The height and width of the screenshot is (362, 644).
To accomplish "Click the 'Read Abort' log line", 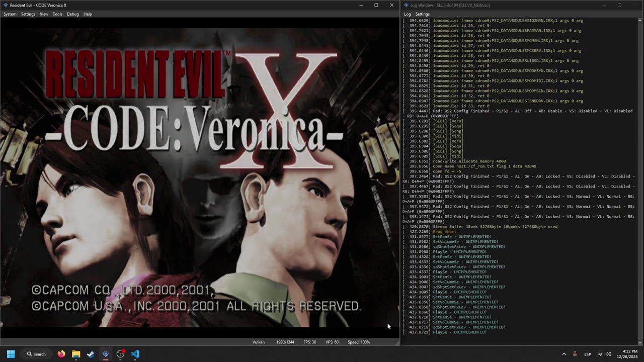I will tap(445, 232).
